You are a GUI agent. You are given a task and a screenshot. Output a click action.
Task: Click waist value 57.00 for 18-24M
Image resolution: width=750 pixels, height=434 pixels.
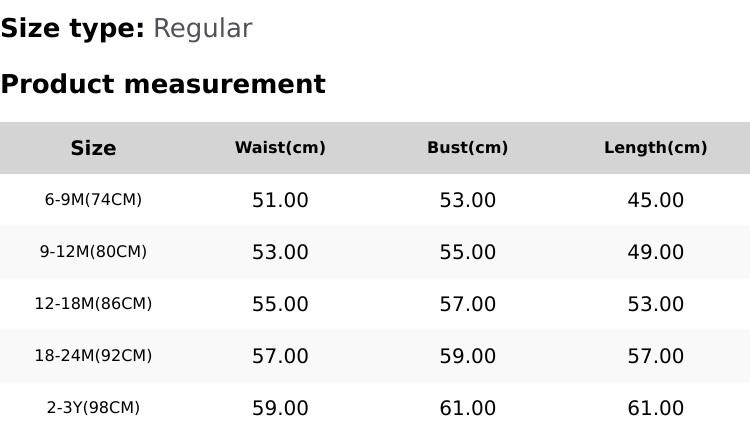point(280,356)
